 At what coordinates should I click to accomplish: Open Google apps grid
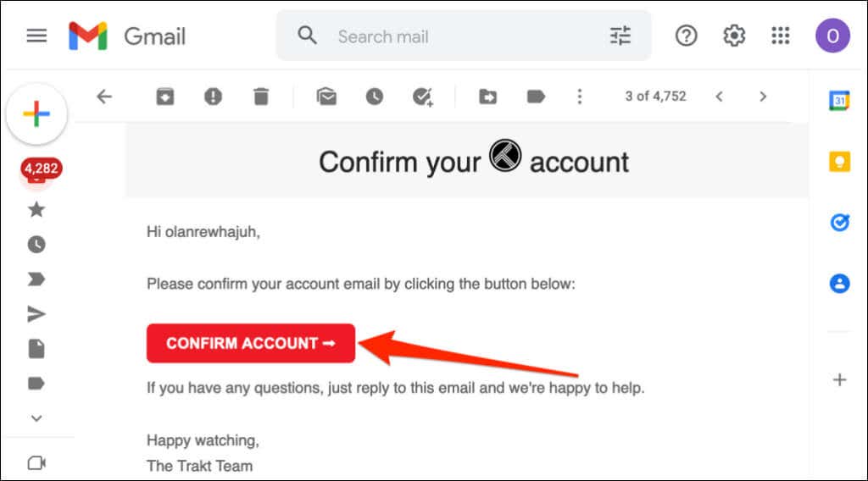(x=780, y=36)
